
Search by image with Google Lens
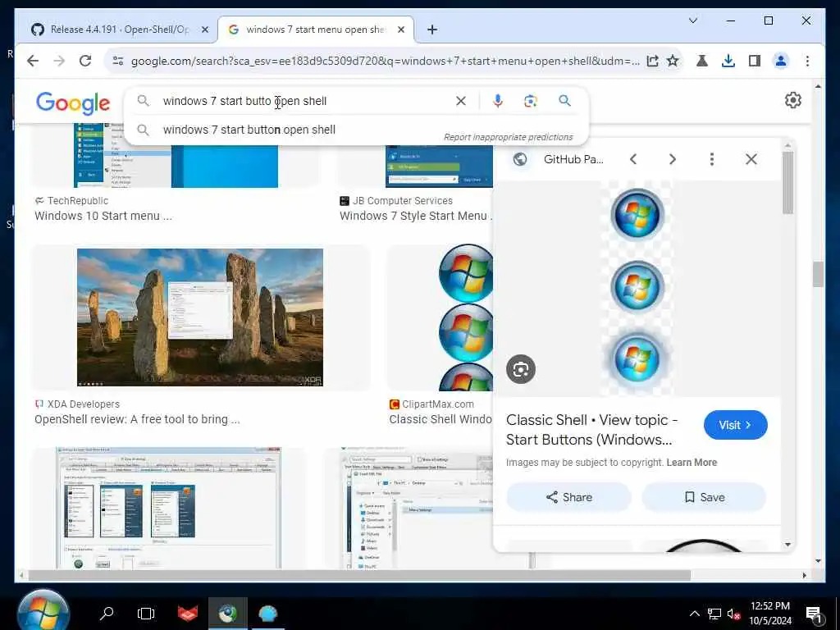[531, 101]
